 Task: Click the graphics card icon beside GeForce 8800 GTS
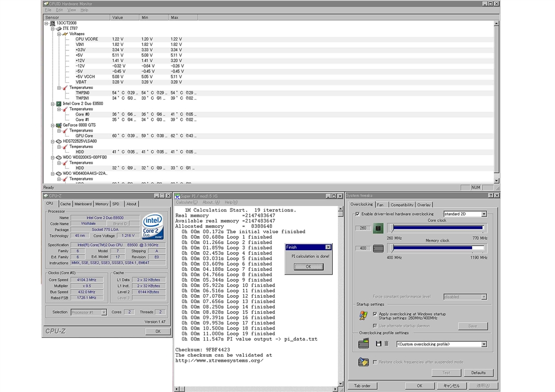click(x=59, y=125)
